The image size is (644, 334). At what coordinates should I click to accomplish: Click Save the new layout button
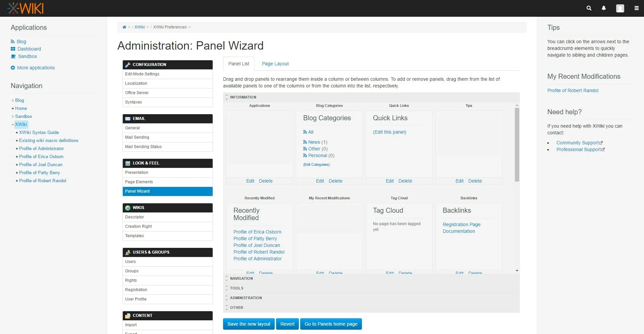(x=249, y=324)
